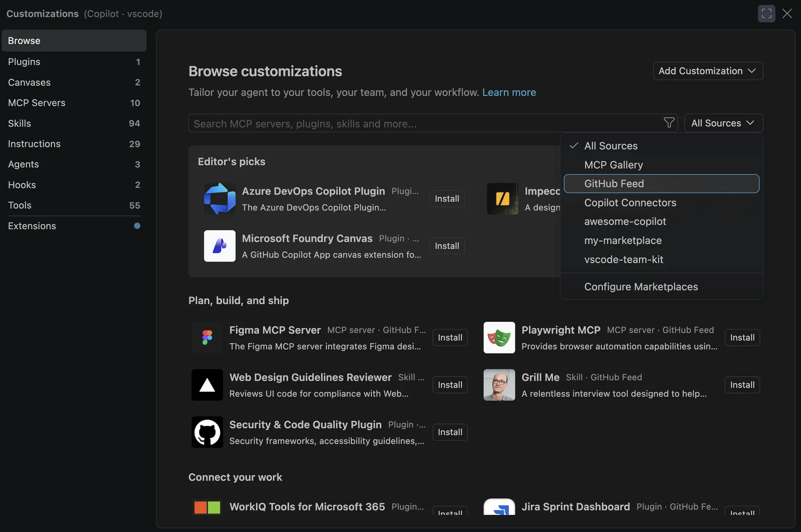Click the Azure DevOps Copilot Plugin icon
The height and width of the screenshot is (532, 801).
tap(219, 199)
